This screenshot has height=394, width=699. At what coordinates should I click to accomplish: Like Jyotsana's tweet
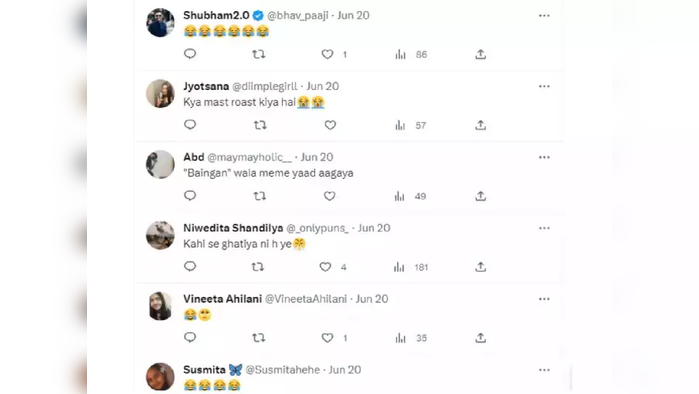[x=330, y=125]
